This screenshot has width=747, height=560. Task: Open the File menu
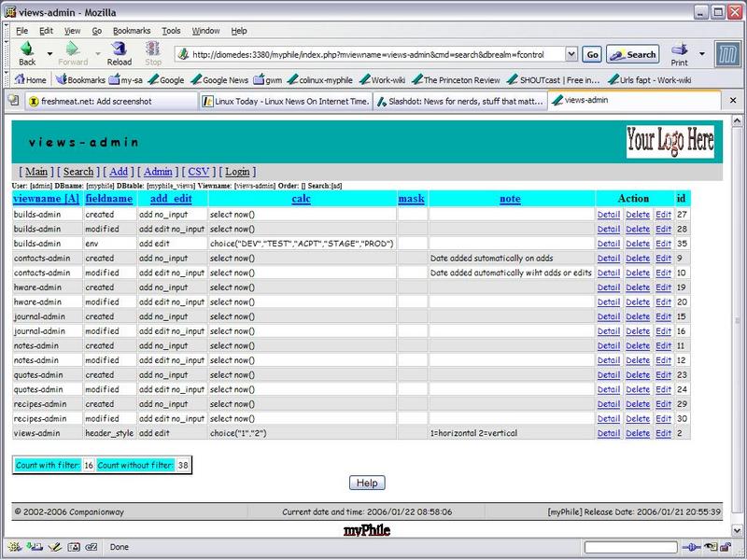coord(21,31)
